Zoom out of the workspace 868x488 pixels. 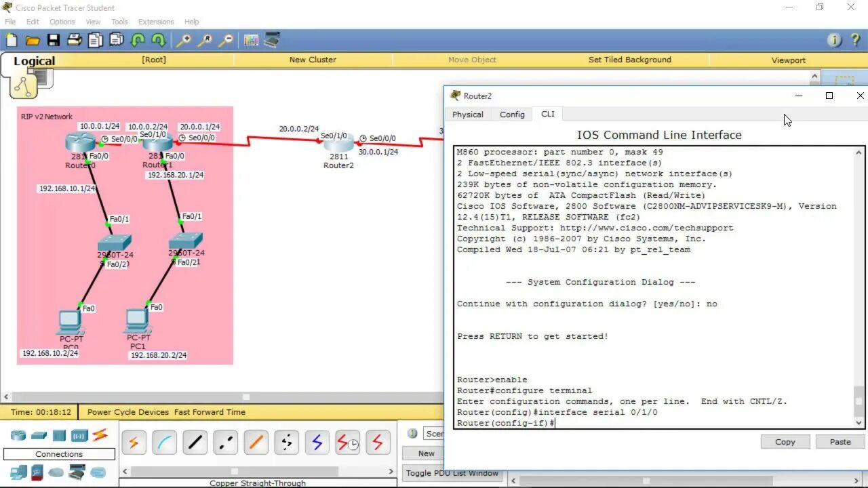coord(225,41)
